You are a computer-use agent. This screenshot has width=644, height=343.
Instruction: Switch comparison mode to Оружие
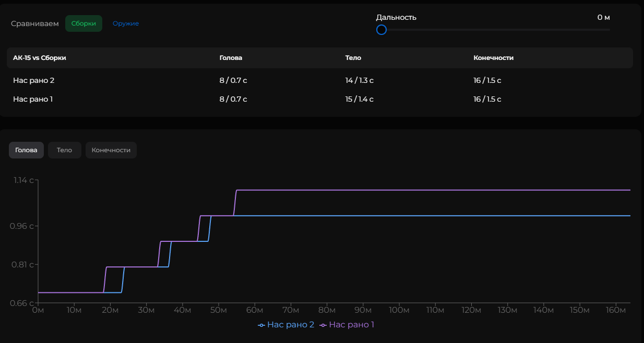point(126,23)
